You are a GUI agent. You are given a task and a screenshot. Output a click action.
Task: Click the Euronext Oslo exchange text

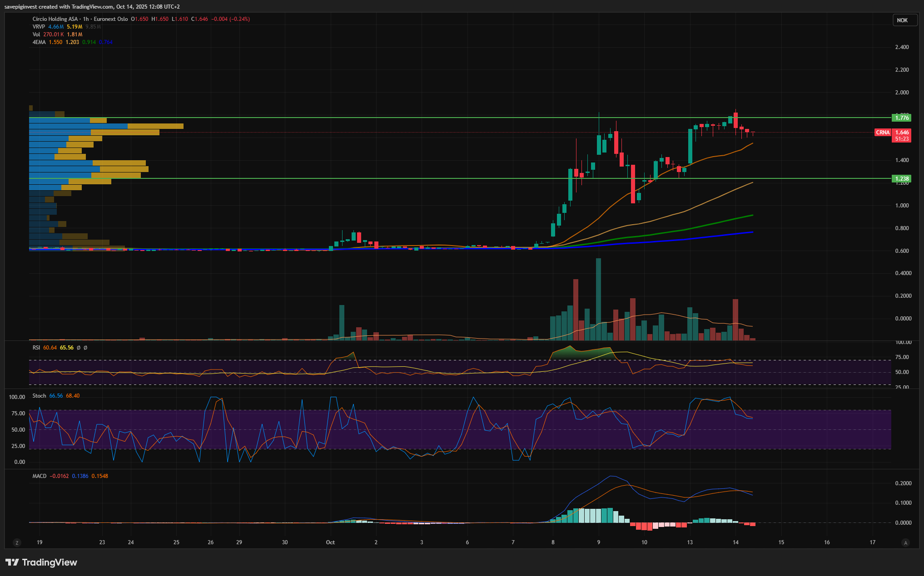click(x=111, y=19)
